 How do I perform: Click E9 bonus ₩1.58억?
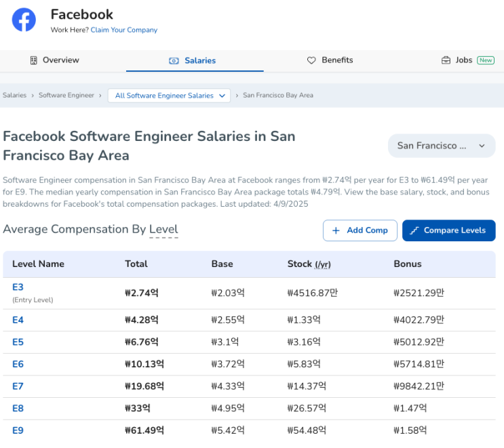[x=410, y=430]
